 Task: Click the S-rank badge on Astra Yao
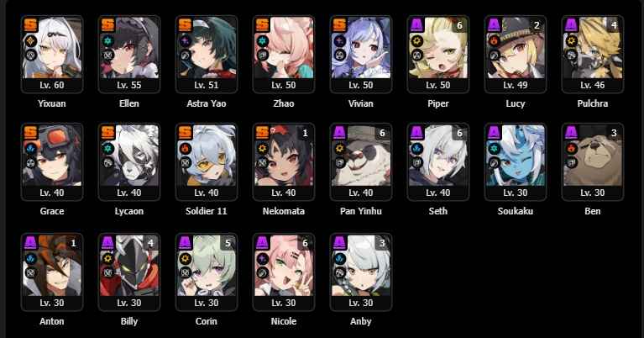coord(186,25)
